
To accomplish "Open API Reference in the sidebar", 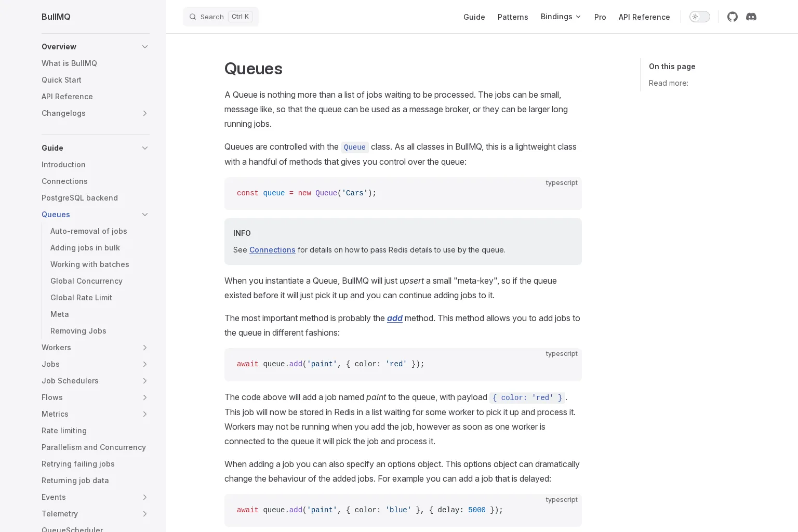I will [x=67, y=97].
